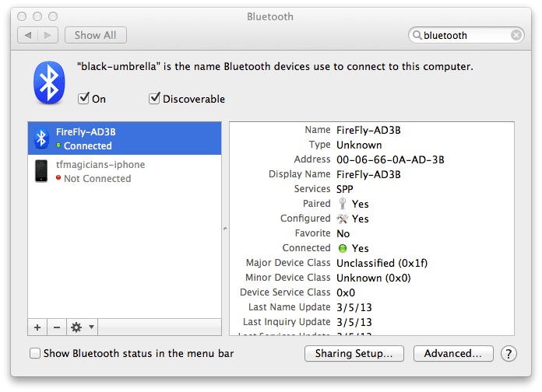Open the Advanced options
542x392 pixels.
(x=453, y=353)
